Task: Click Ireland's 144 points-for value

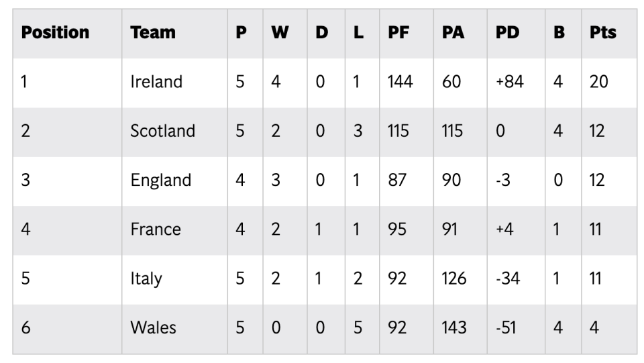Action: click(x=400, y=82)
